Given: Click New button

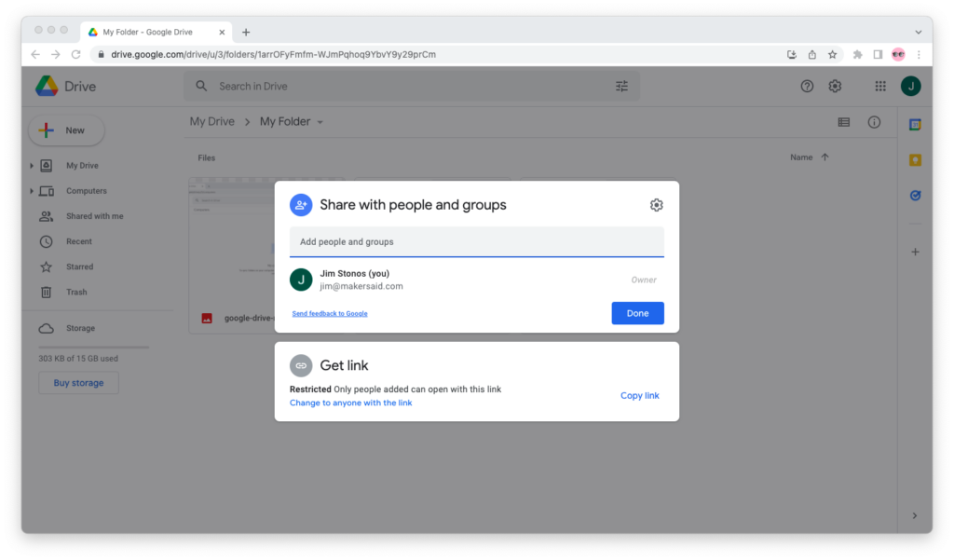Looking at the screenshot, I should pos(66,130).
